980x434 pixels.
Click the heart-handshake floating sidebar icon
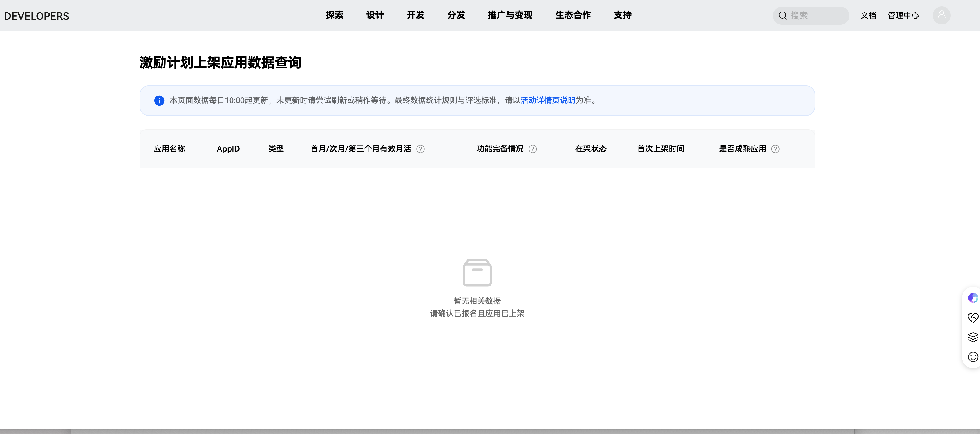coord(973,317)
